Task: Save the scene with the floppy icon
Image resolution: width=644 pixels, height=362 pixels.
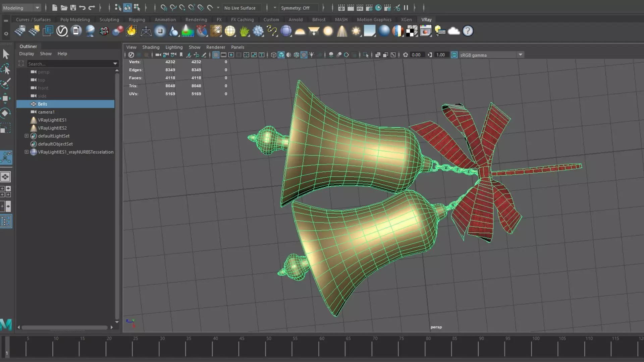Action: [x=73, y=8]
